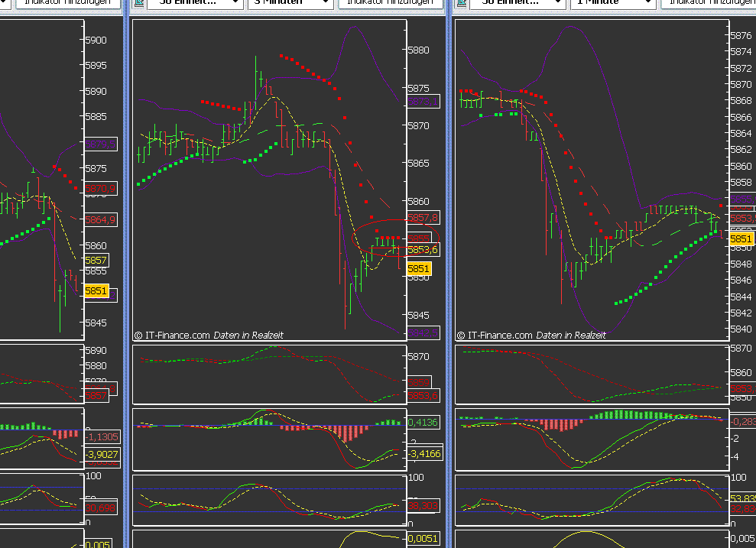Image resolution: width=756 pixels, height=548 pixels.
Task: Open the 1 Minute timeframe dropdown
Action: pyautogui.click(x=613, y=2)
